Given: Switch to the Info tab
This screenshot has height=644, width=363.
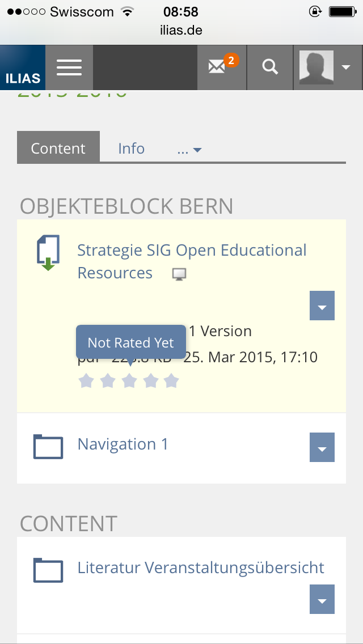Looking at the screenshot, I should 131,149.
